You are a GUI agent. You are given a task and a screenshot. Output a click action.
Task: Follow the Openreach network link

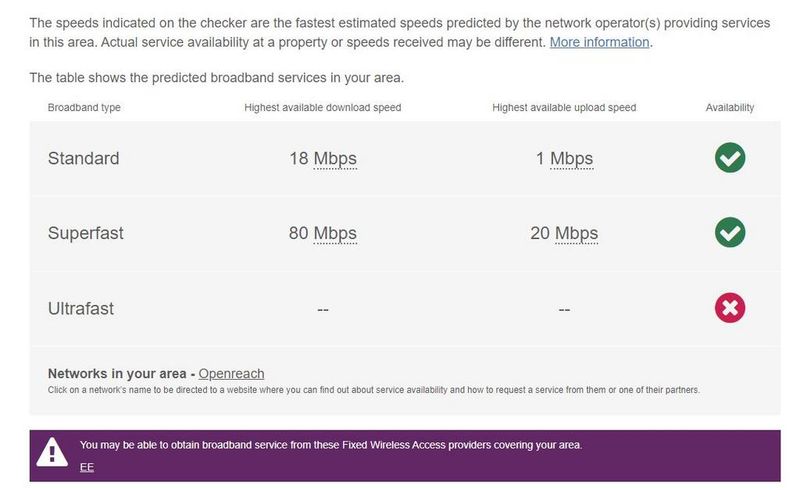tap(231, 374)
